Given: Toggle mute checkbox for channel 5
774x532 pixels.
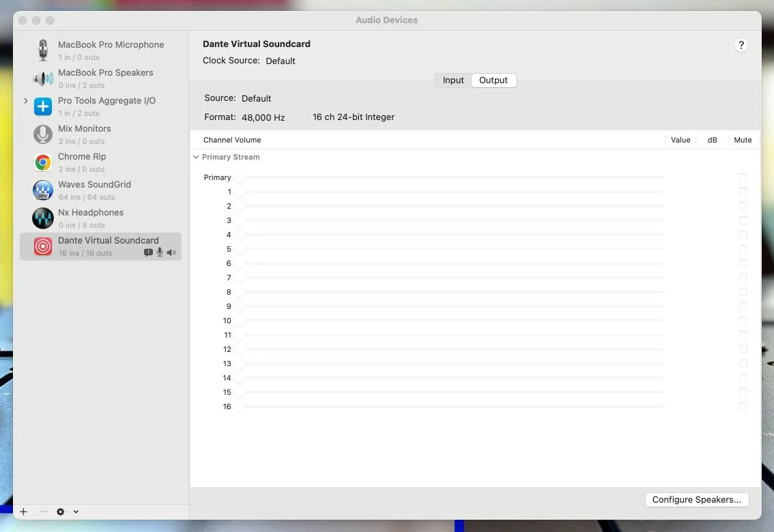Looking at the screenshot, I should [743, 249].
